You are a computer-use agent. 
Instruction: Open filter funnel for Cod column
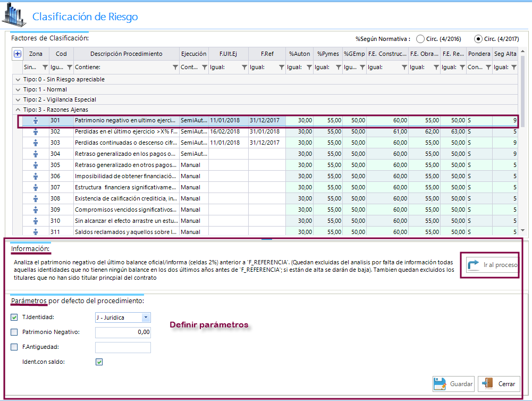(70, 67)
